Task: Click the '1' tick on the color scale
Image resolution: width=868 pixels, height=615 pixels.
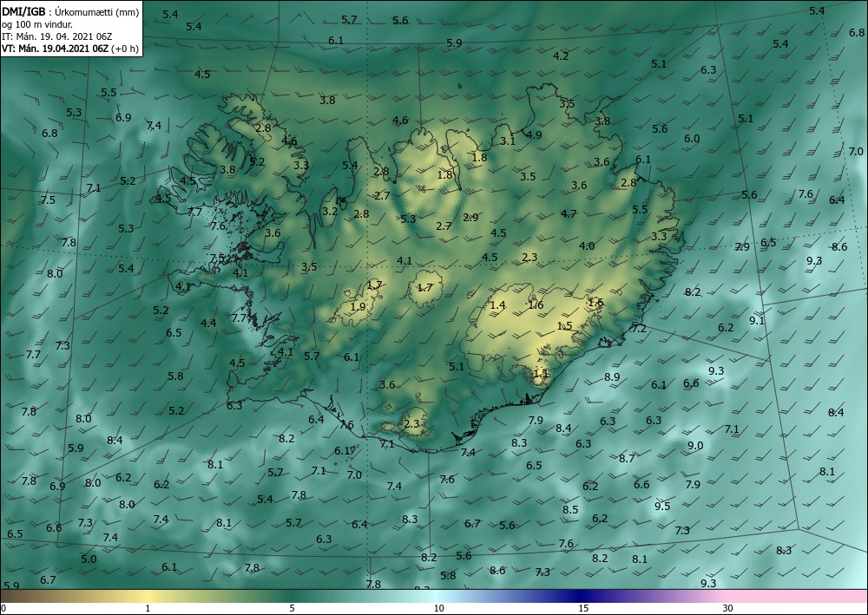Action: [x=147, y=608]
